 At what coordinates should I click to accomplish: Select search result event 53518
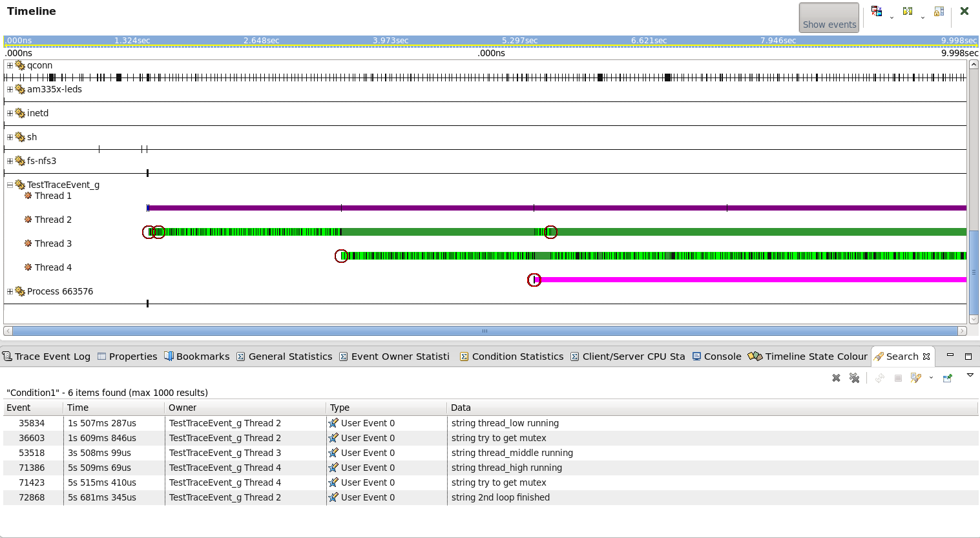(x=32, y=453)
